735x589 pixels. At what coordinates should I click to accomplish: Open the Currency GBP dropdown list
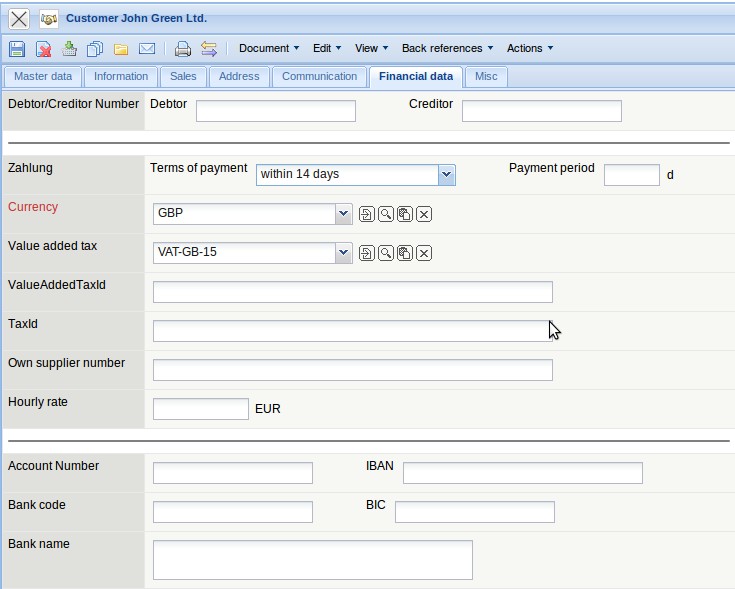pyautogui.click(x=344, y=214)
